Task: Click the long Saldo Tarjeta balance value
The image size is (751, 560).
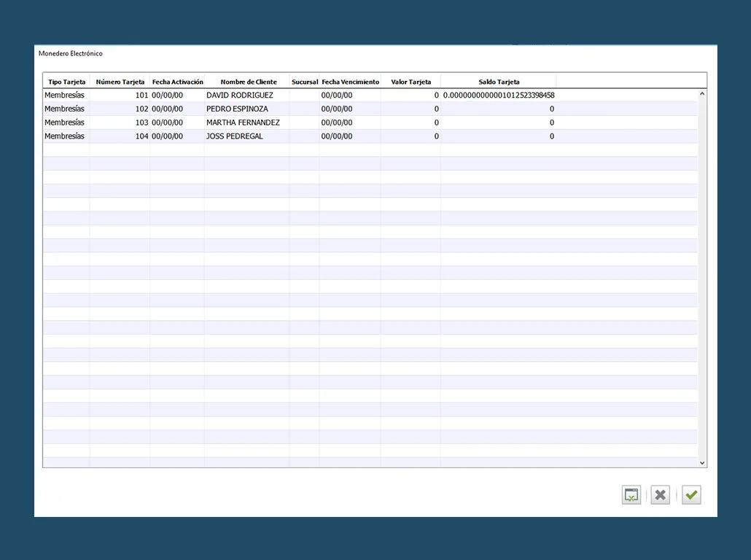Action: [499, 96]
